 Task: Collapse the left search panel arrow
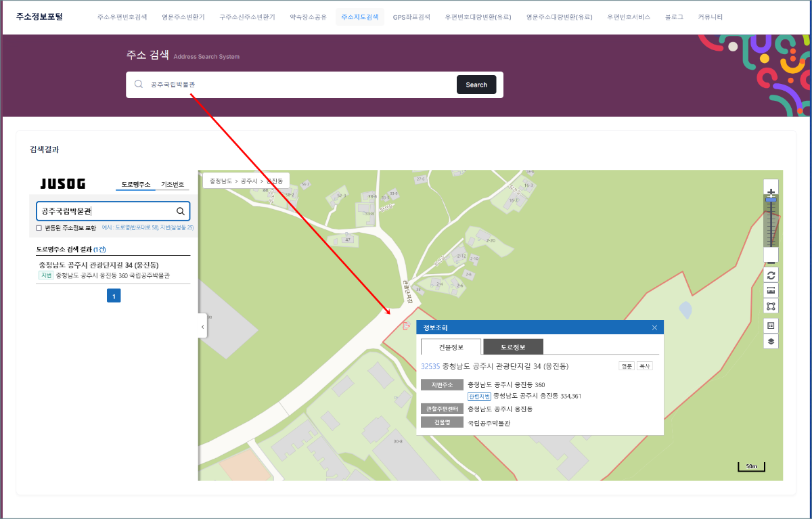click(x=202, y=326)
